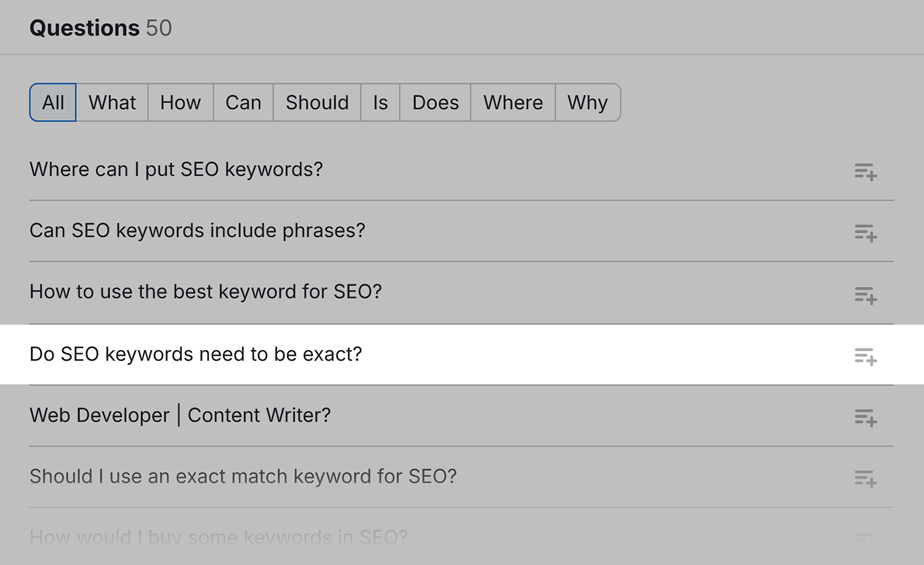Select the Is filter tab
This screenshot has width=924, height=565.
(x=380, y=102)
